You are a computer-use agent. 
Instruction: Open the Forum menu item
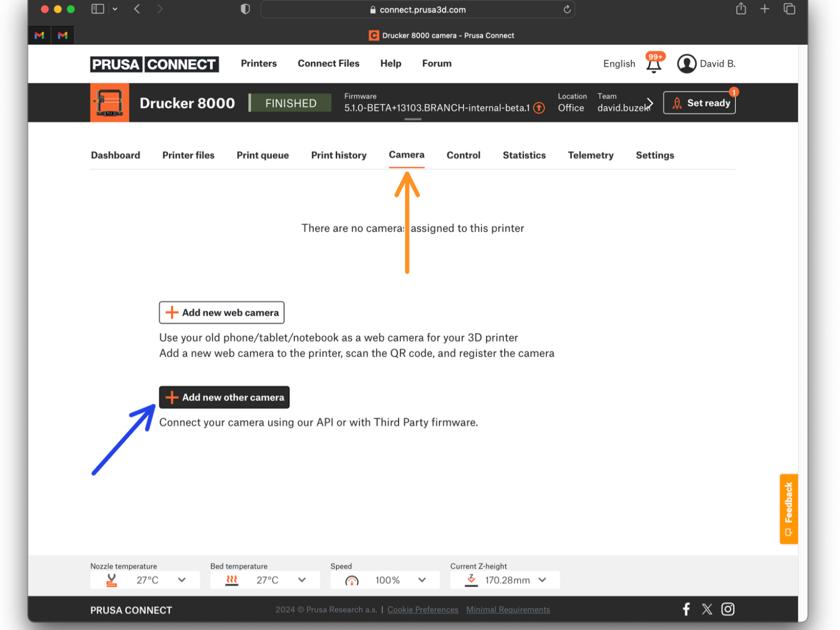coord(436,63)
